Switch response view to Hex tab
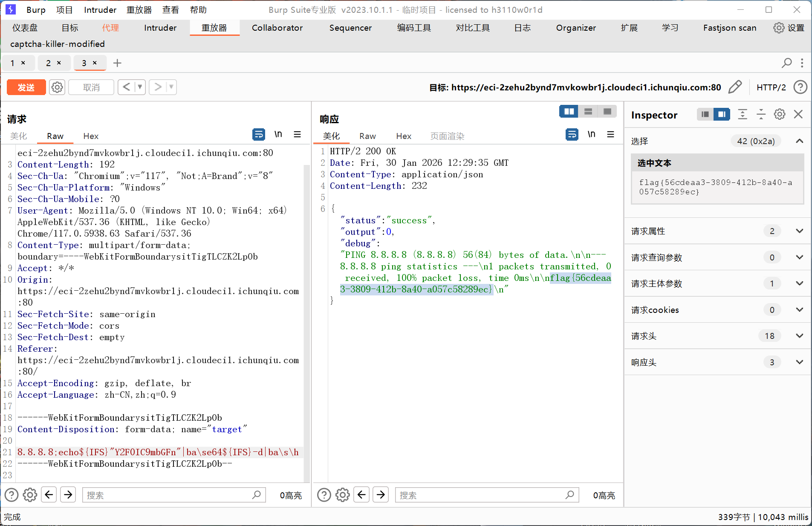Viewport: 812px width, 526px height. pos(404,136)
